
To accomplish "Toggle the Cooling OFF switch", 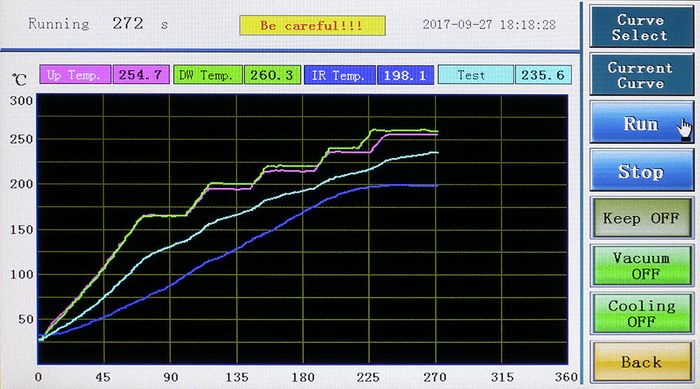I will pos(642,314).
